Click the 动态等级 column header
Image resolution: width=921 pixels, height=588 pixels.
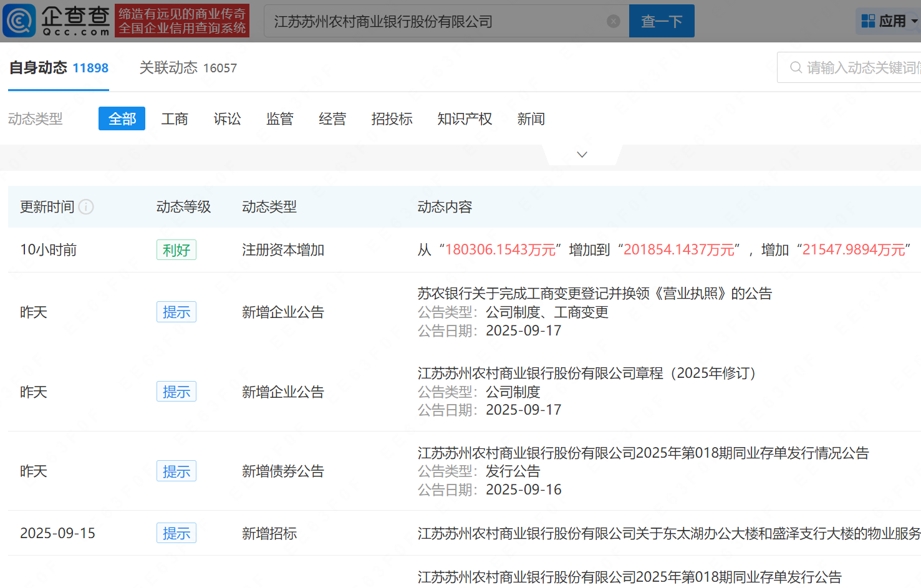(183, 206)
